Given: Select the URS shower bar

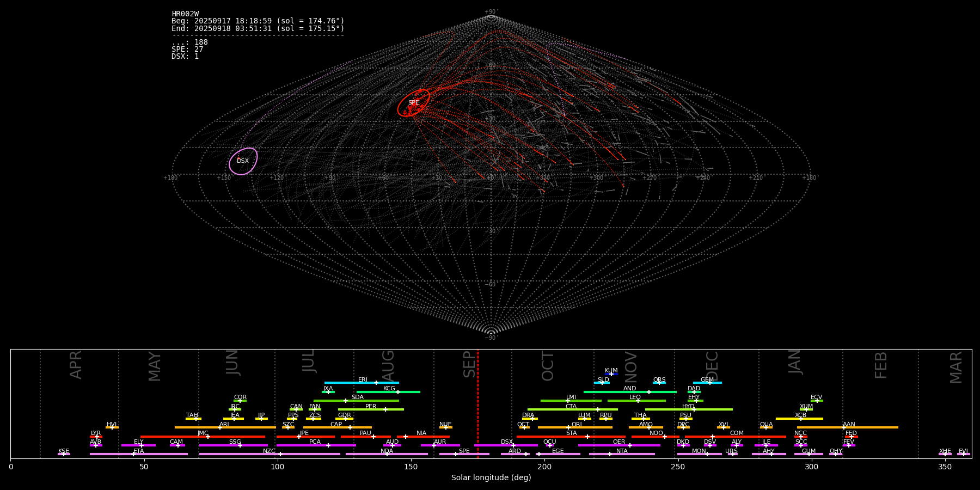Looking at the screenshot, I should coord(733,454).
